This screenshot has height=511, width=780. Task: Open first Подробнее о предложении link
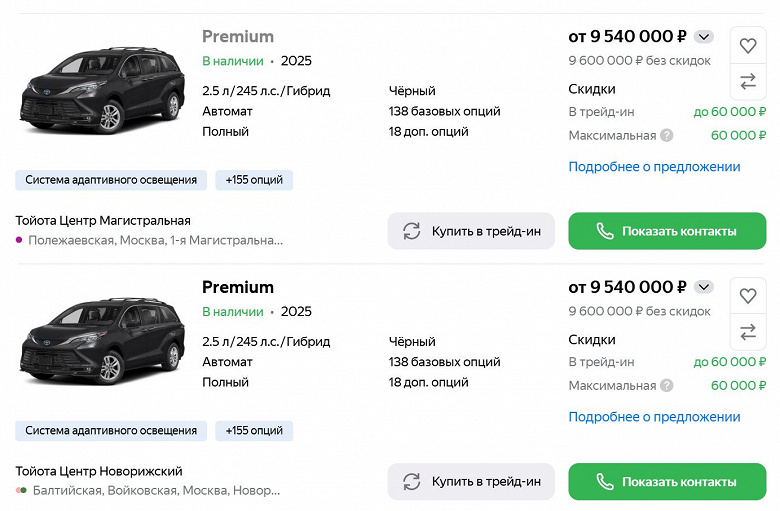(654, 166)
